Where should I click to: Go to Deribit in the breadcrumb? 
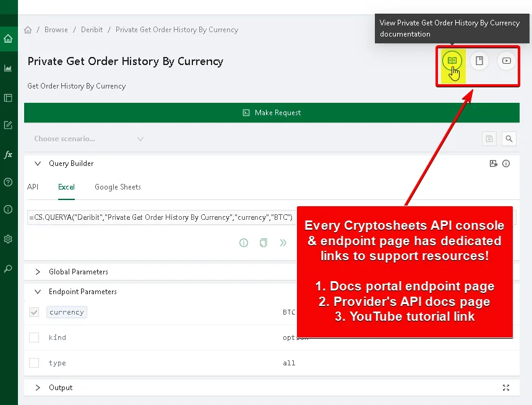[92, 30]
